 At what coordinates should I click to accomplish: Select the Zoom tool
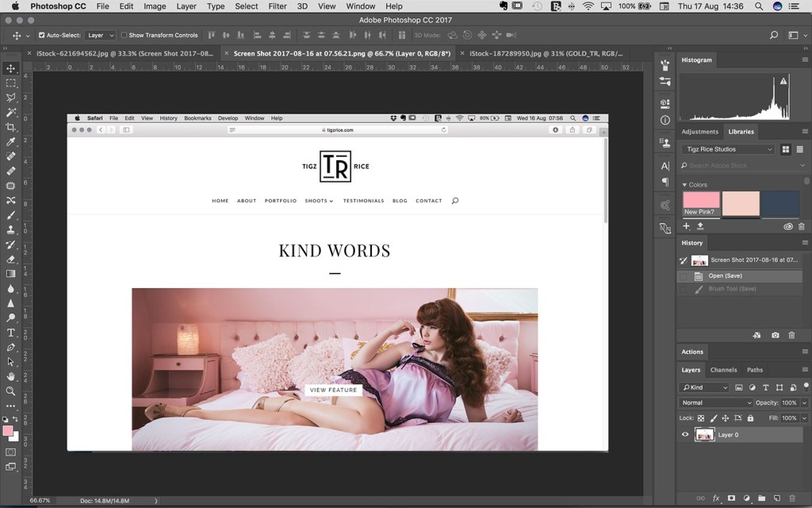(x=10, y=390)
